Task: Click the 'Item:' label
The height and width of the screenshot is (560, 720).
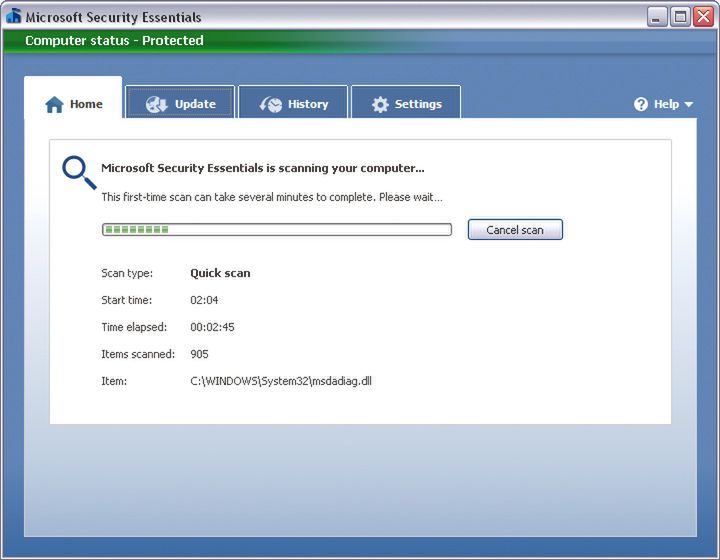Action: (114, 381)
